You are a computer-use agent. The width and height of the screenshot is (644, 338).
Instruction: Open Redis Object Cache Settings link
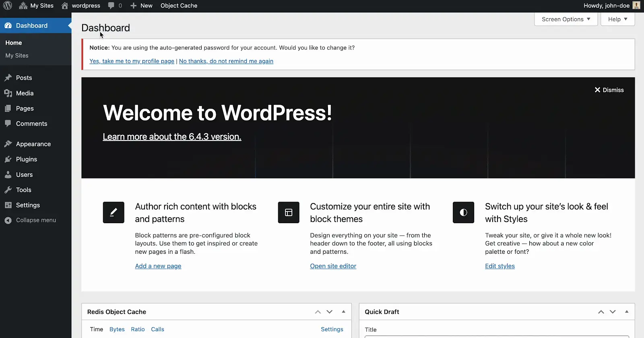(332, 329)
